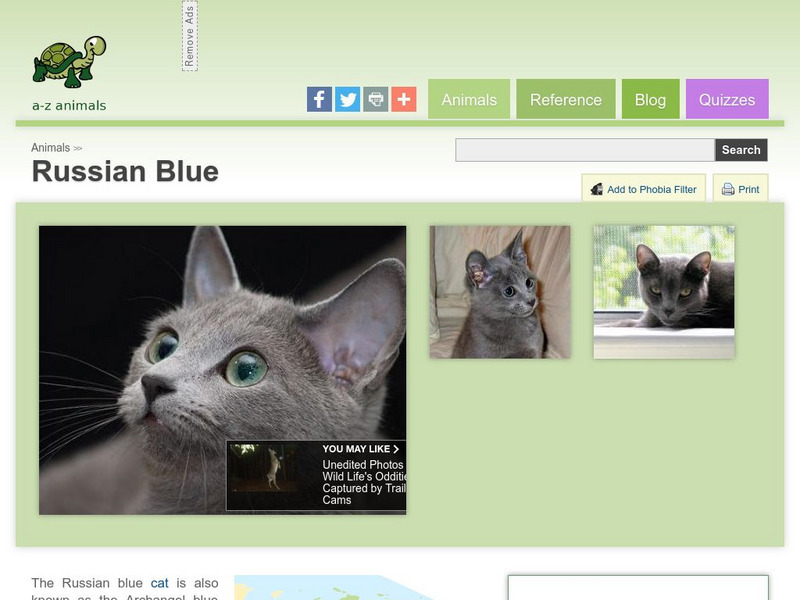Click the gray printer share icon
The width and height of the screenshot is (800, 600).
pos(376,99)
